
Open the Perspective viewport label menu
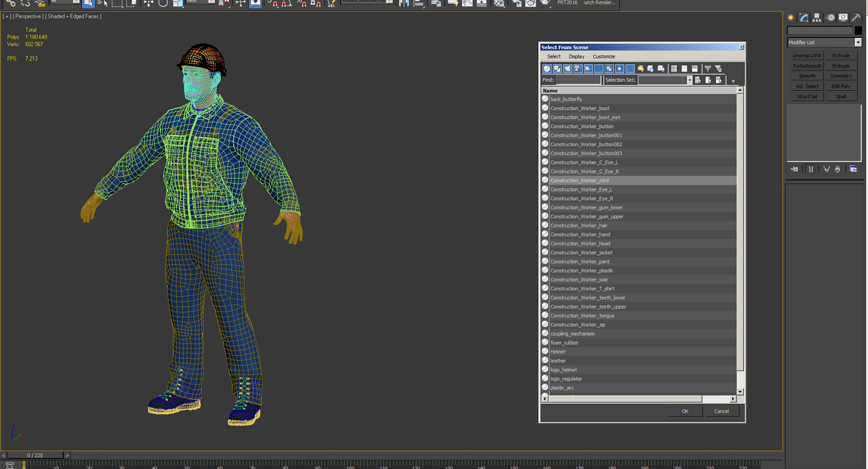coord(28,16)
